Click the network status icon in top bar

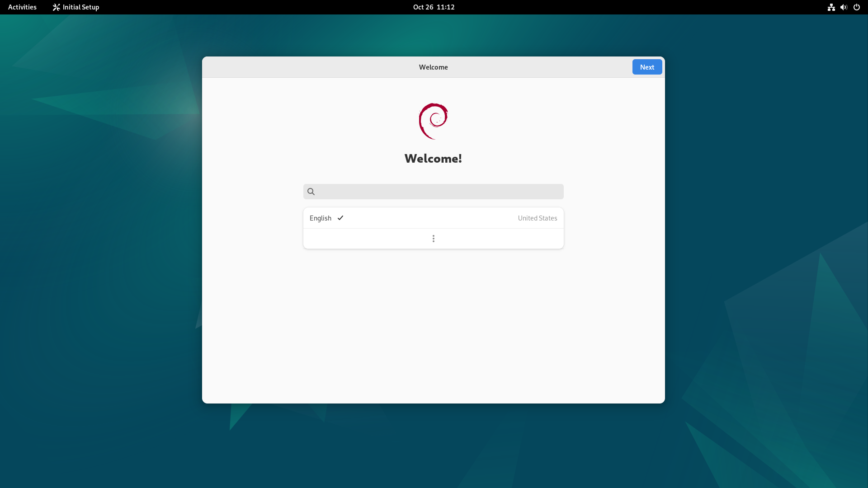(831, 7)
